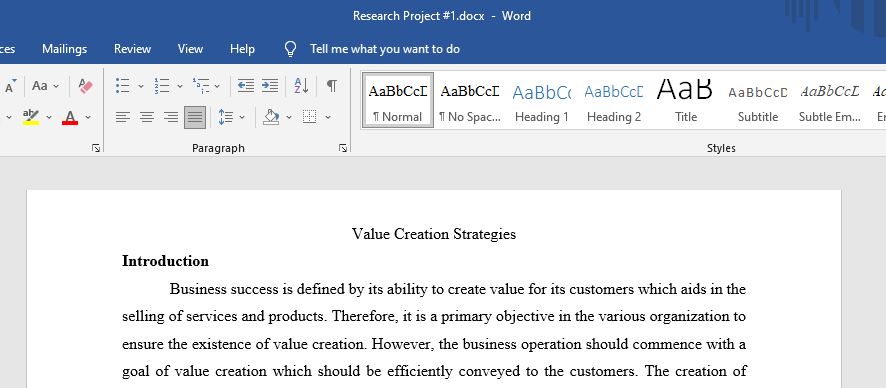886x388 pixels.
Task: Click the word Business in first paragraph
Action: tap(198, 289)
